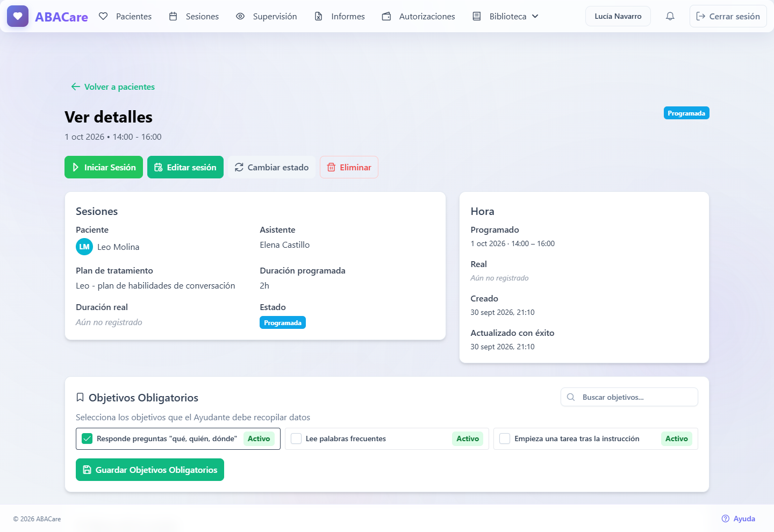Click the LM patient avatar
Viewport: 774px width, 532px height.
coord(84,247)
